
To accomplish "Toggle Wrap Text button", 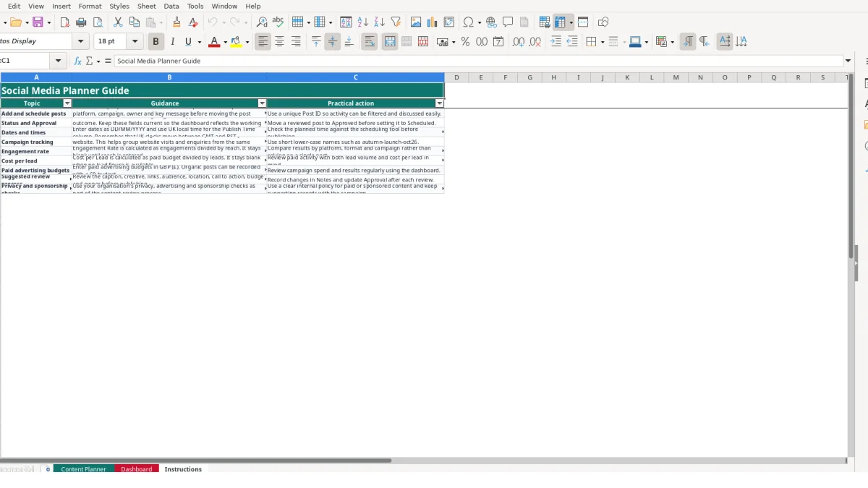I will pyautogui.click(x=370, y=42).
